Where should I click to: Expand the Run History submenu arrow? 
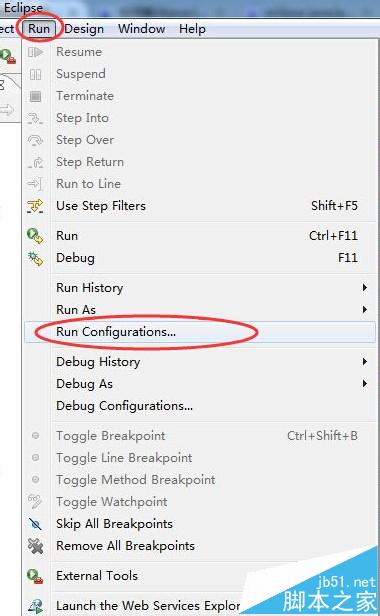click(x=365, y=288)
